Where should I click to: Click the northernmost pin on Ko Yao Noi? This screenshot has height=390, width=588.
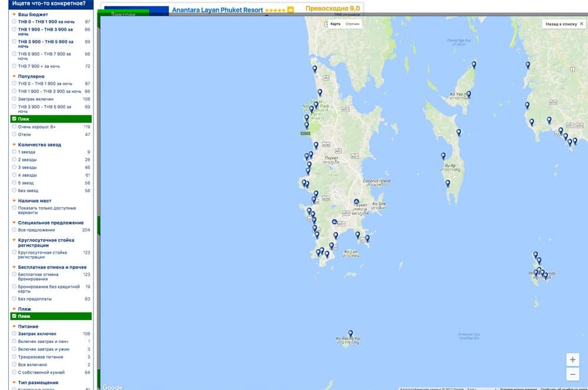click(474, 65)
